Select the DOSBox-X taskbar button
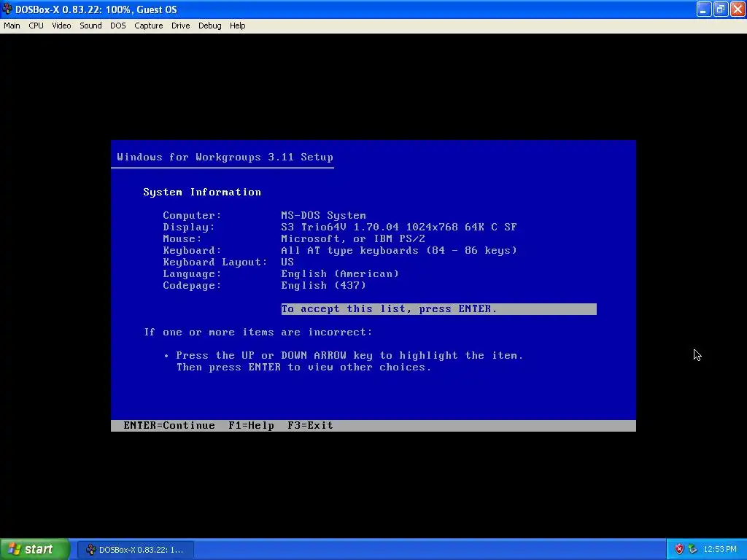The height and width of the screenshot is (560, 747). tap(135, 550)
